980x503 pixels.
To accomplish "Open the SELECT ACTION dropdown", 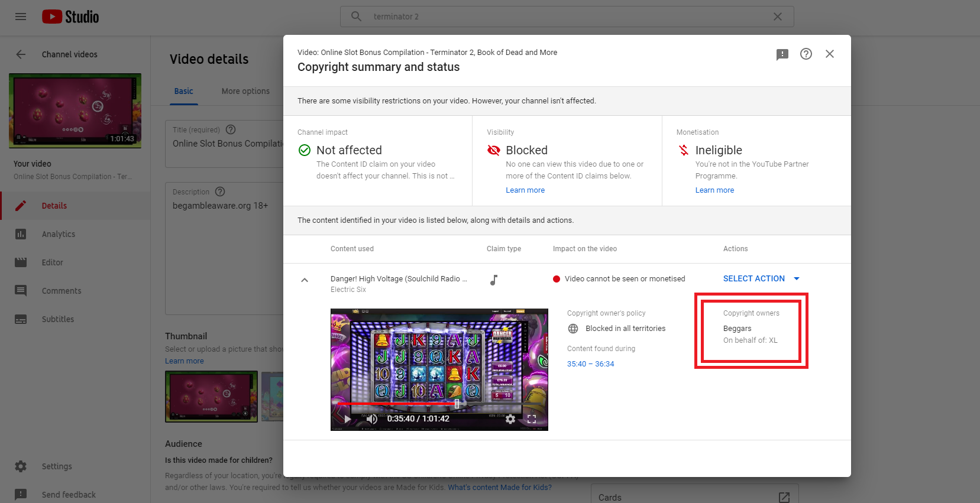I will point(761,278).
